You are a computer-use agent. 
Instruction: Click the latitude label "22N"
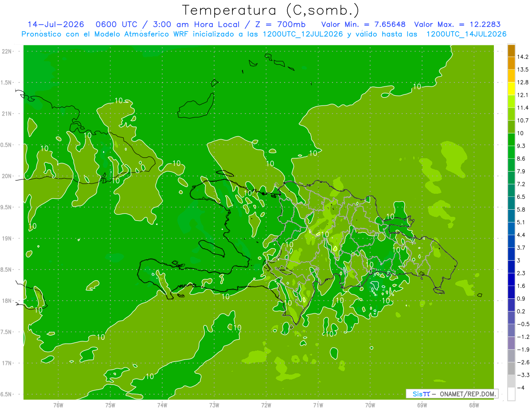[x=7, y=51]
